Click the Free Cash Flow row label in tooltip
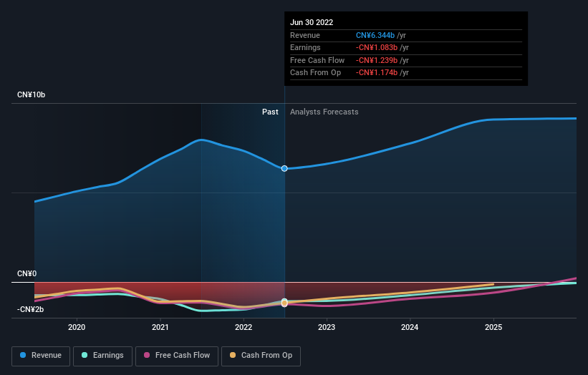Viewport: 588px width, 375px height. (317, 60)
